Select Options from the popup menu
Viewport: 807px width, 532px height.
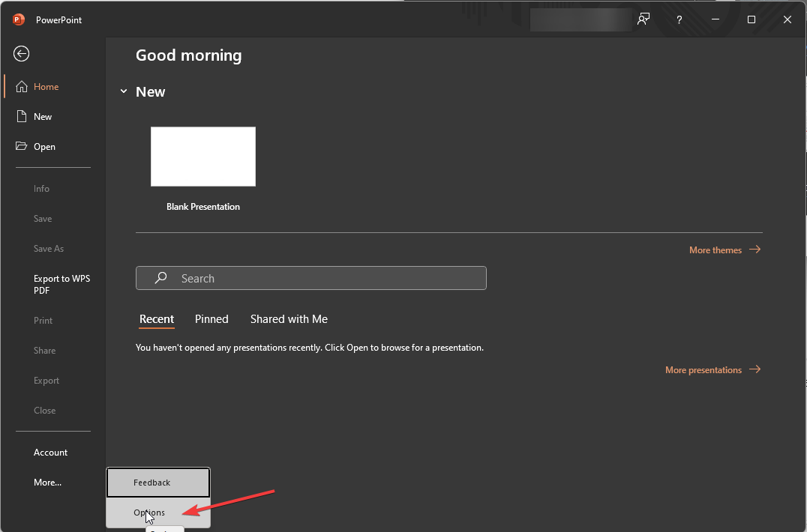[x=149, y=513]
